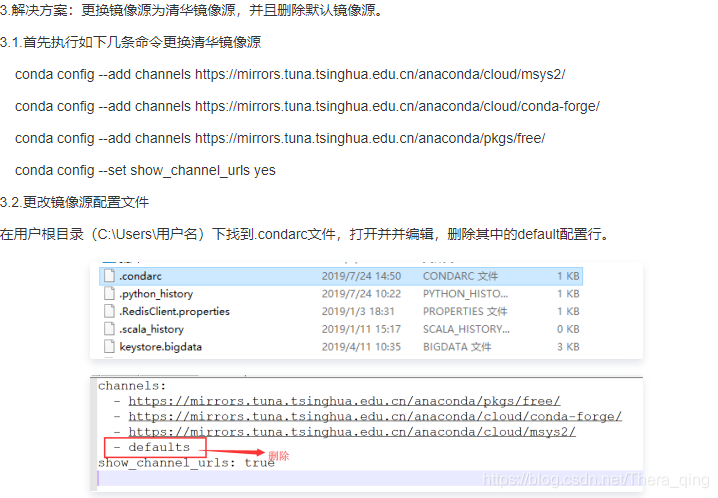This screenshot has height=498, width=718.
Task: Open the pkgs/free mirror link in editor
Action: [x=344, y=401]
